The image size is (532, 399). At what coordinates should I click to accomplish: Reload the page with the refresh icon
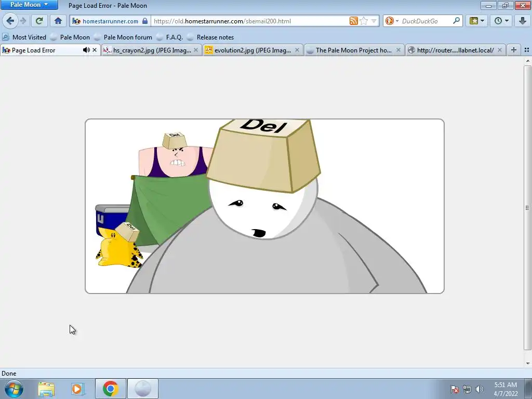[39, 21]
